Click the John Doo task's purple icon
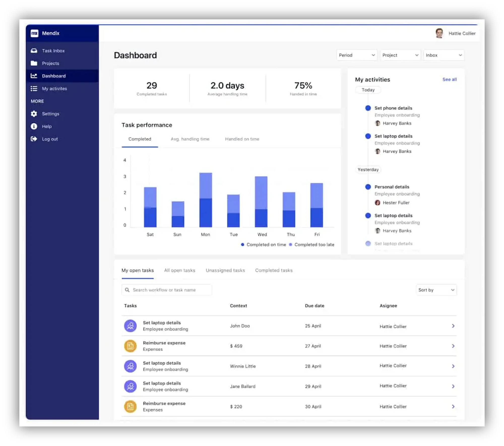The image size is (504, 446). point(130,326)
